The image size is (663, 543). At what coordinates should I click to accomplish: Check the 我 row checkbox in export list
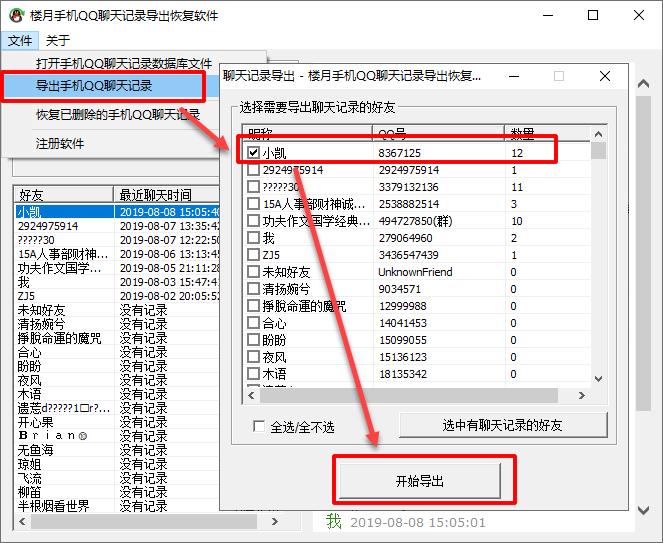(x=253, y=237)
